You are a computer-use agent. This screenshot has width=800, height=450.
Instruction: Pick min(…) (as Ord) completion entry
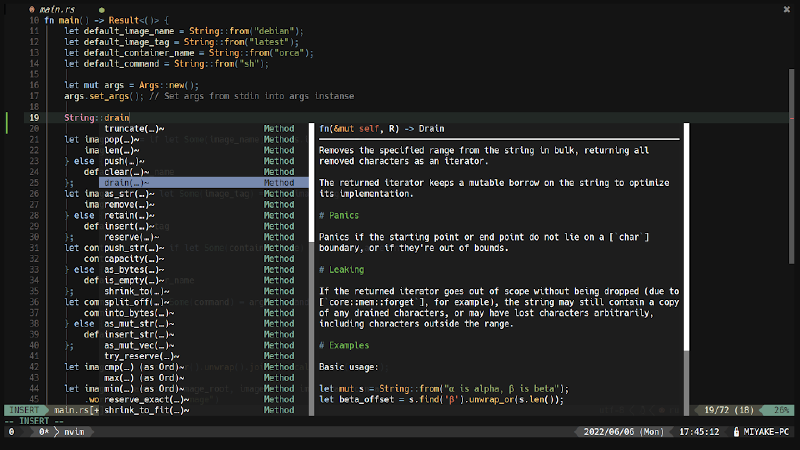point(204,389)
